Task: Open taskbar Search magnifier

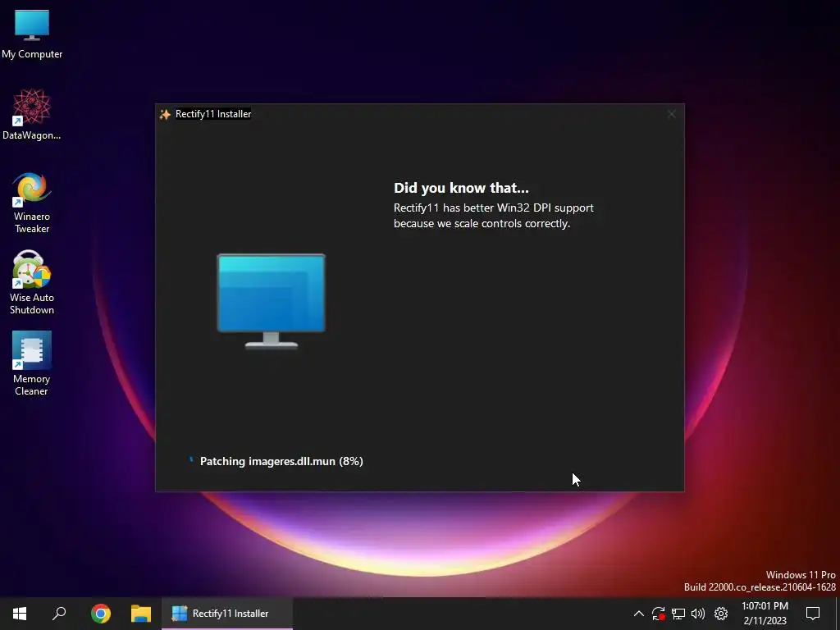Action: pos(59,614)
